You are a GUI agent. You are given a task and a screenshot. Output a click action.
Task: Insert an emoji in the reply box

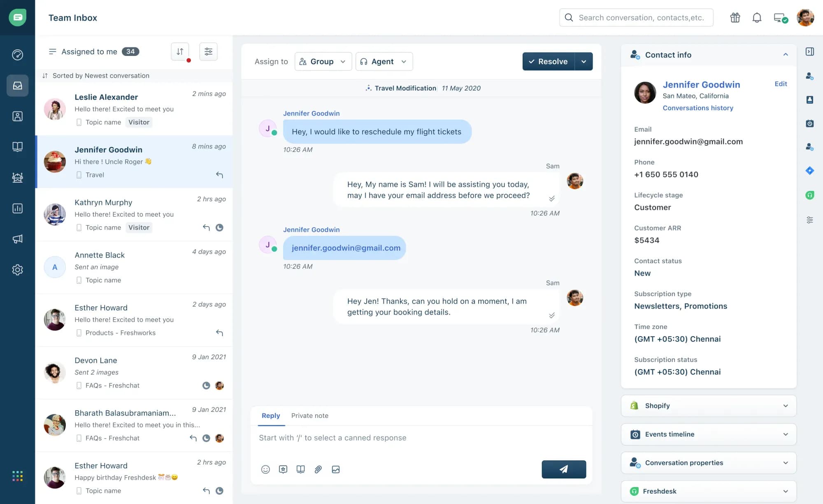click(265, 469)
